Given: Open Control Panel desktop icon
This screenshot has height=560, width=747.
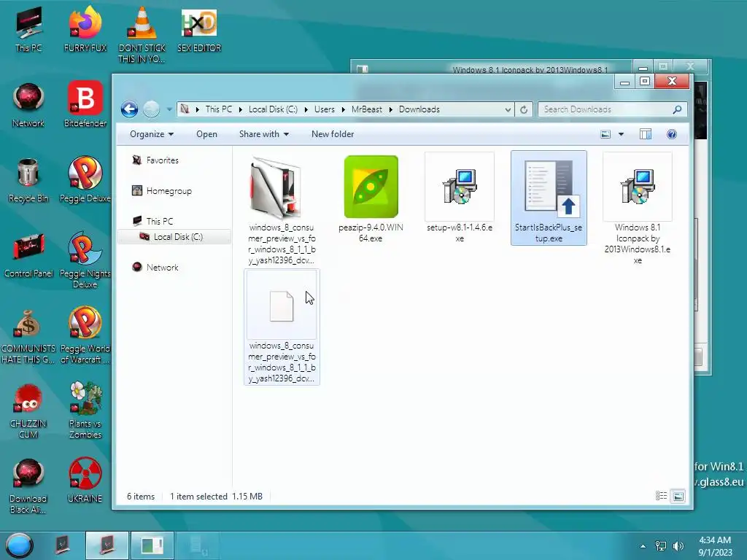Looking at the screenshot, I should 28,254.
